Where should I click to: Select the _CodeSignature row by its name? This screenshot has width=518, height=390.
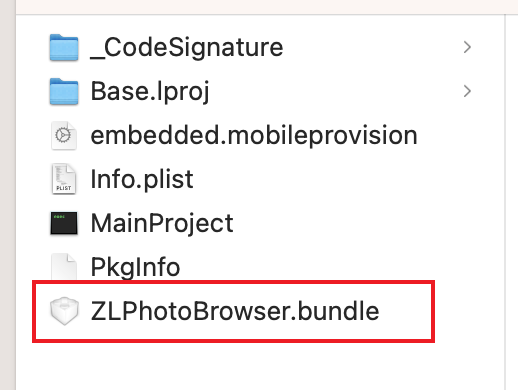point(187,48)
